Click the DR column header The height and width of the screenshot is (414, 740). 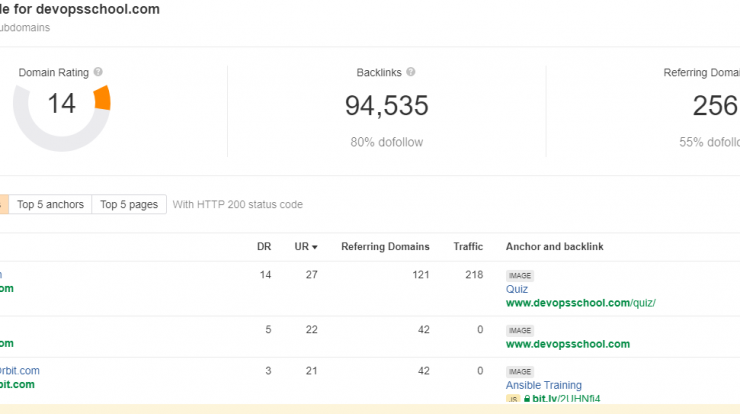(264, 246)
